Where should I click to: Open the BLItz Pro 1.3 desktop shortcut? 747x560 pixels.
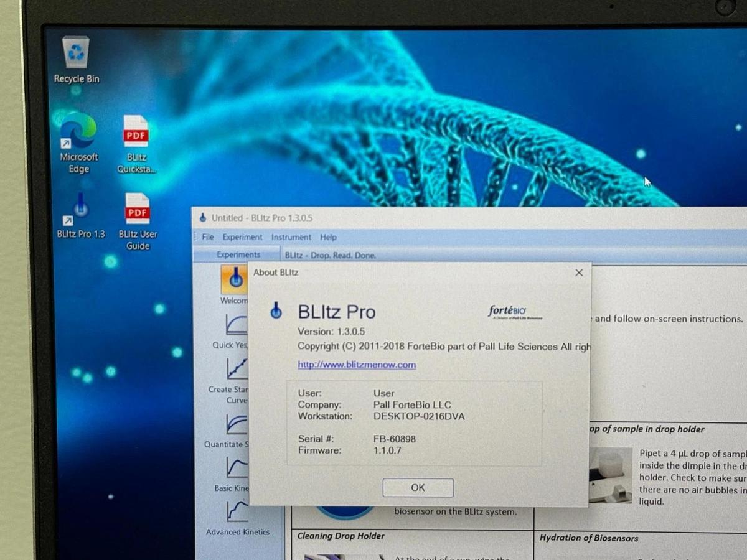(81, 215)
